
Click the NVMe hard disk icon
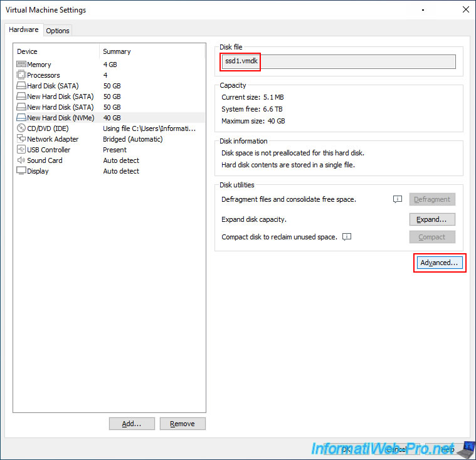tap(21, 118)
